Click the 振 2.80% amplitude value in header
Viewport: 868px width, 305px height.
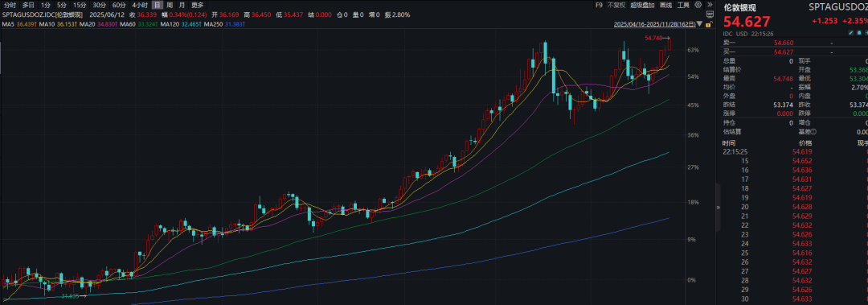(x=397, y=15)
